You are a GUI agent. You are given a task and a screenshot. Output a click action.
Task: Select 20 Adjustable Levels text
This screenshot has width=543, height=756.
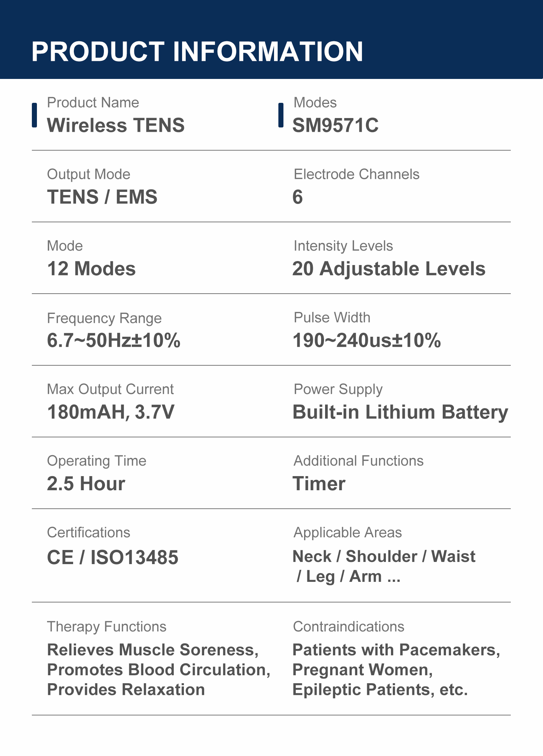click(389, 269)
